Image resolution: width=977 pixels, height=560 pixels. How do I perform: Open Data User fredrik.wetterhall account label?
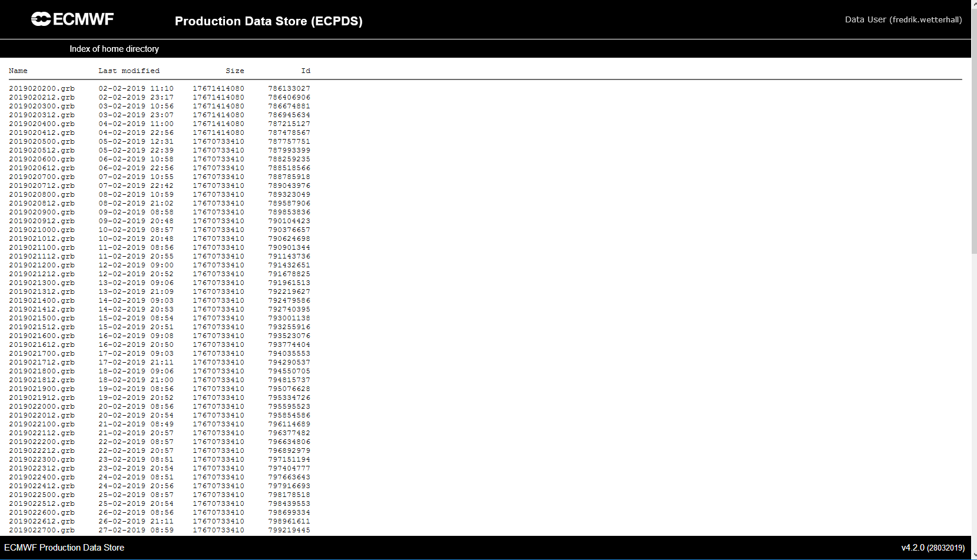click(x=903, y=19)
